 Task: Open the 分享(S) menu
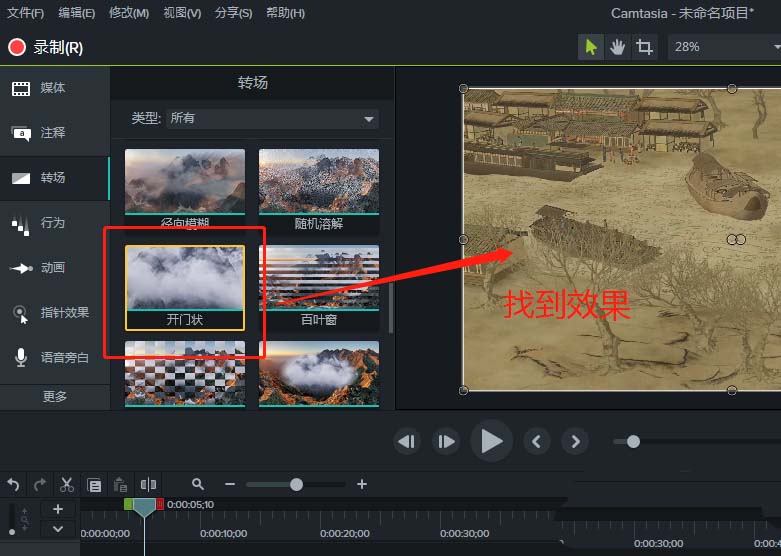233,13
